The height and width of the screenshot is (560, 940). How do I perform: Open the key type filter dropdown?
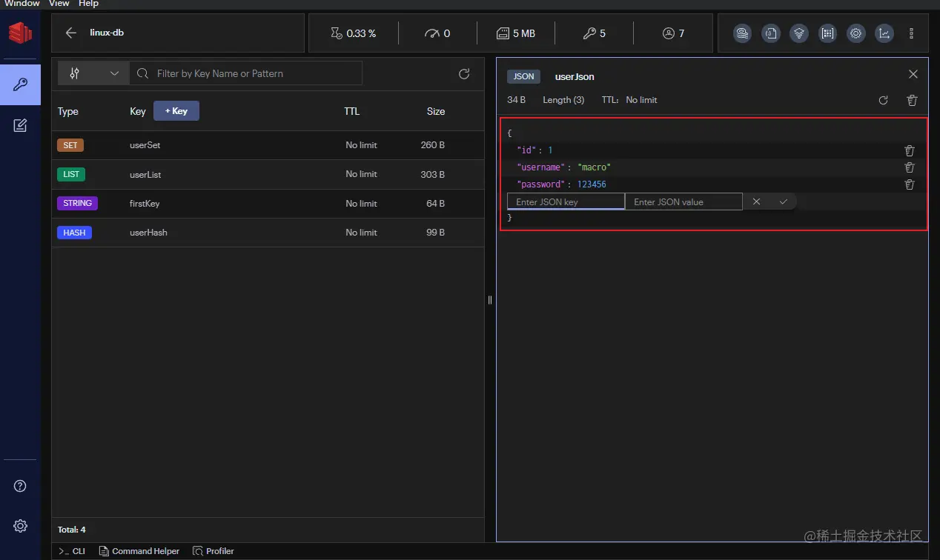[93, 73]
